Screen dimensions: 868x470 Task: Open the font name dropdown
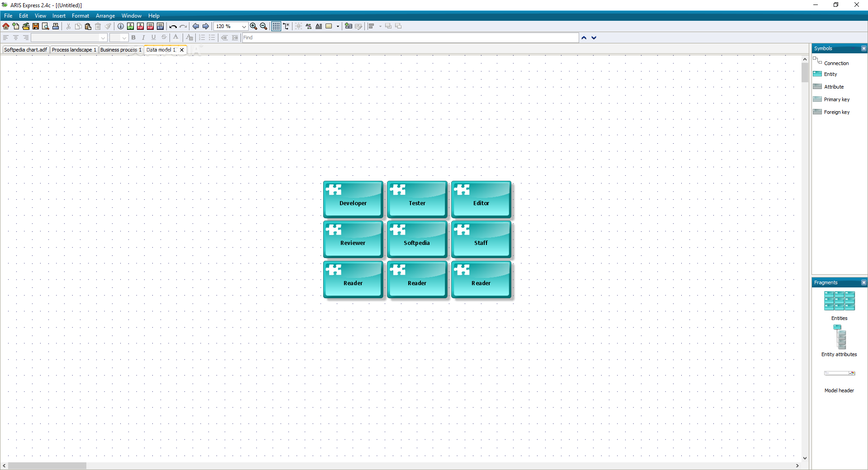[x=103, y=38]
